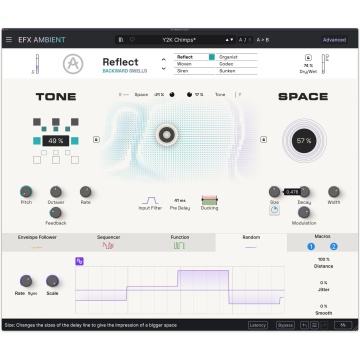Screen dimensions: 360x360
Task: Open the history list icon in bottom bar
Action: point(314,325)
